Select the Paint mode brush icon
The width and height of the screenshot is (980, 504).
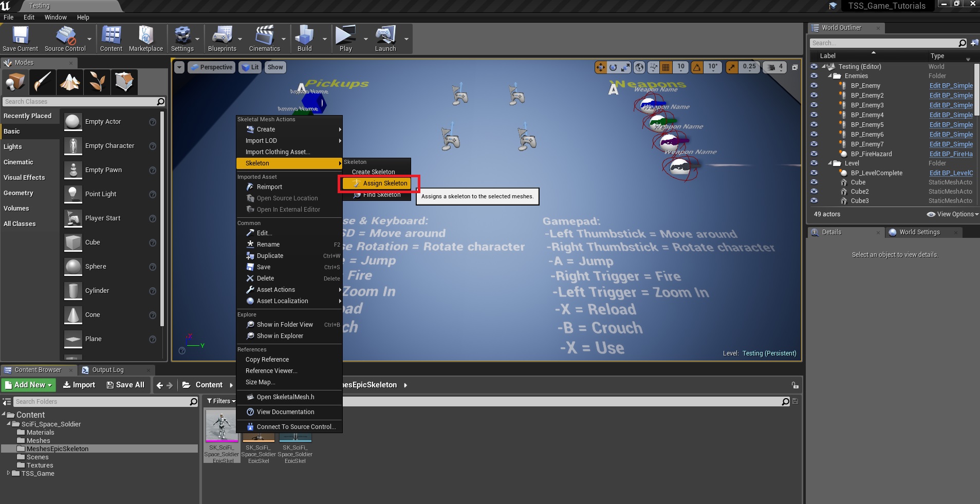[x=43, y=82]
